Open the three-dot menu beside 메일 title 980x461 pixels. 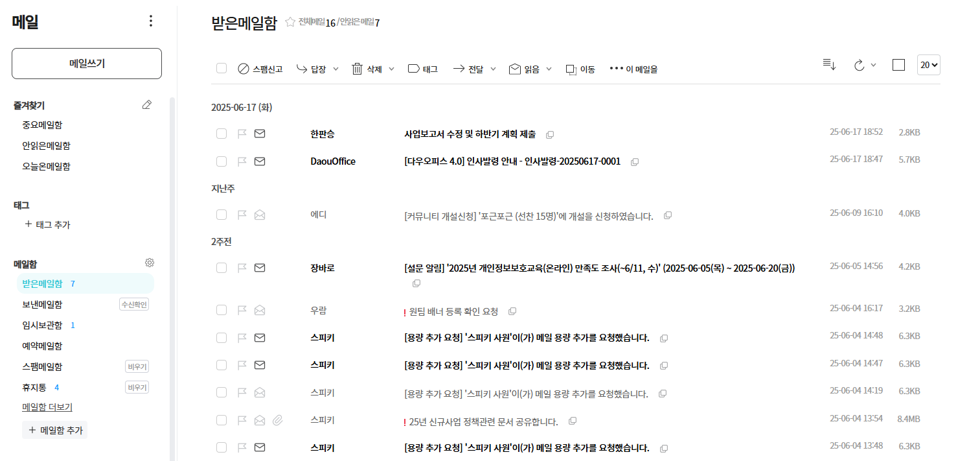150,20
